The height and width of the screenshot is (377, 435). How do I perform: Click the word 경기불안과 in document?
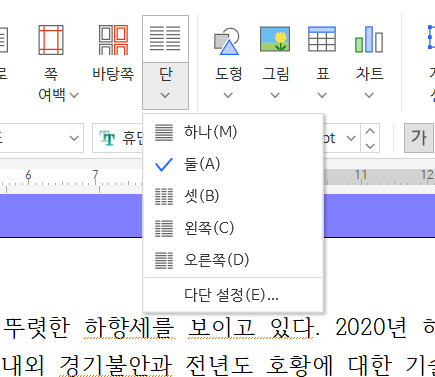(x=116, y=365)
